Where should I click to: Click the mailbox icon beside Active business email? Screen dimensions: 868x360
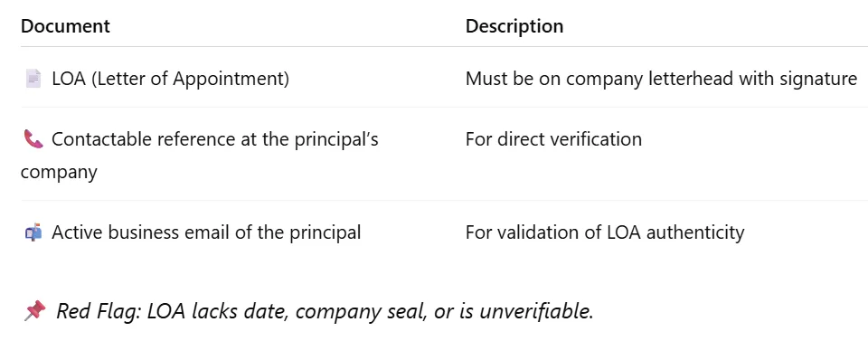pyautogui.click(x=33, y=232)
